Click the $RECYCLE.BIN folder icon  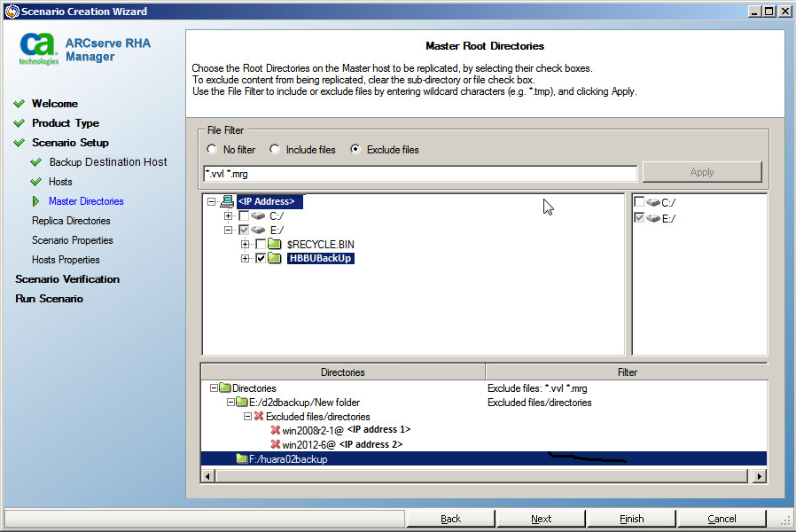[x=275, y=244]
